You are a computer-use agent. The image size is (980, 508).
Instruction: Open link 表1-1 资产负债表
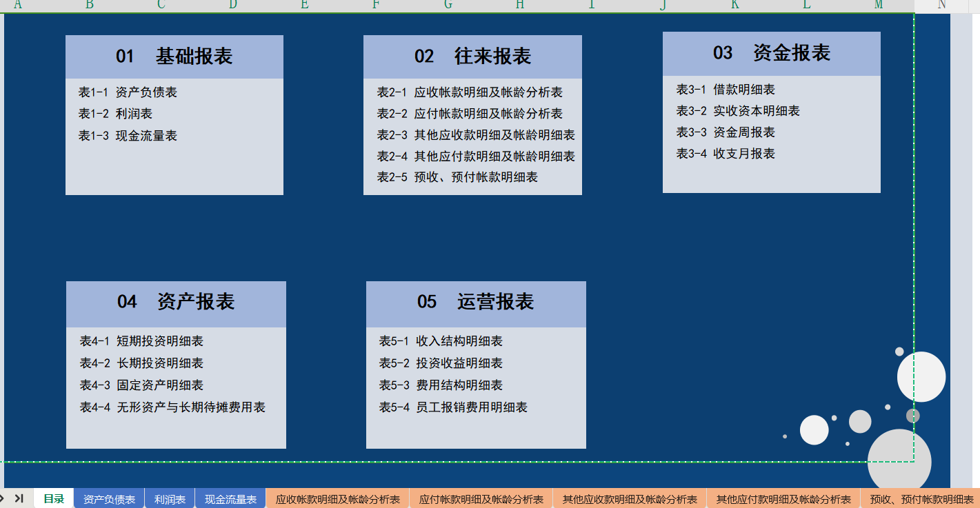pyautogui.click(x=128, y=92)
